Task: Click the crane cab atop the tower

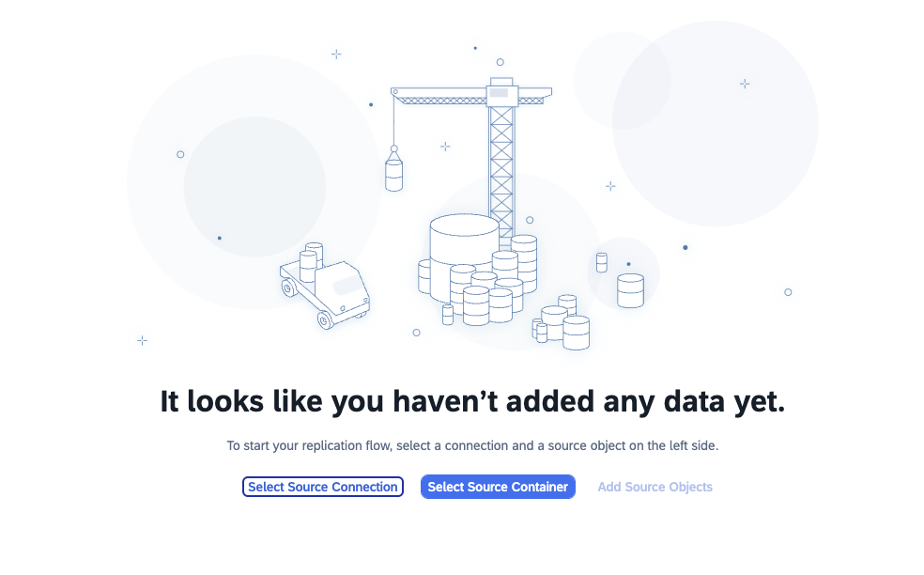Action: [500, 91]
